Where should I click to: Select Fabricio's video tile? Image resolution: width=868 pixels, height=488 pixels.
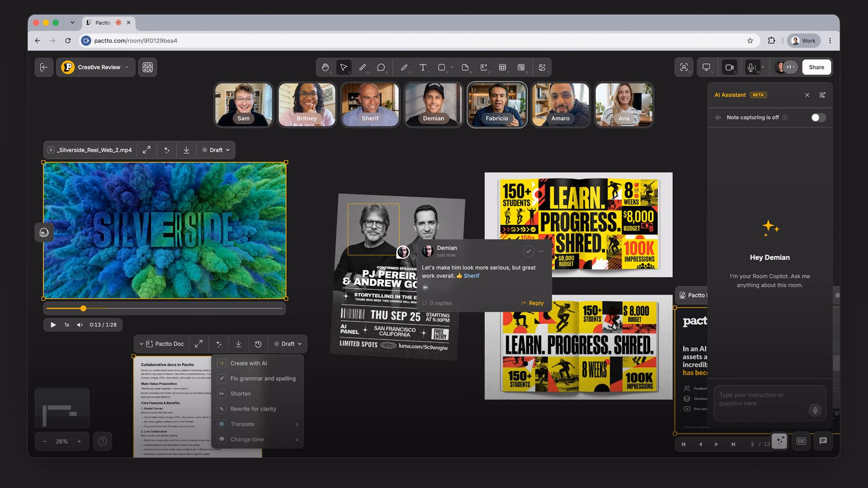pos(497,105)
